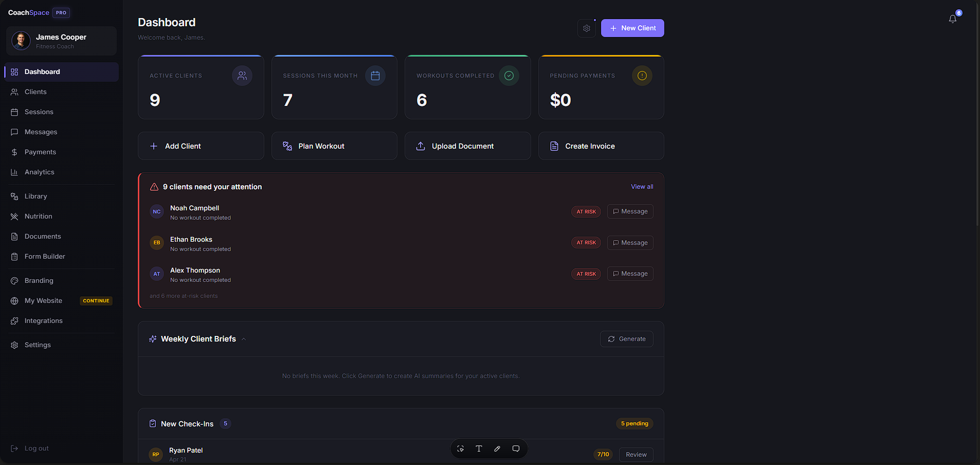Viewport: 980px width, 465px height.
Task: Select the cursor selection tool in floating toolbar
Action: [461, 449]
